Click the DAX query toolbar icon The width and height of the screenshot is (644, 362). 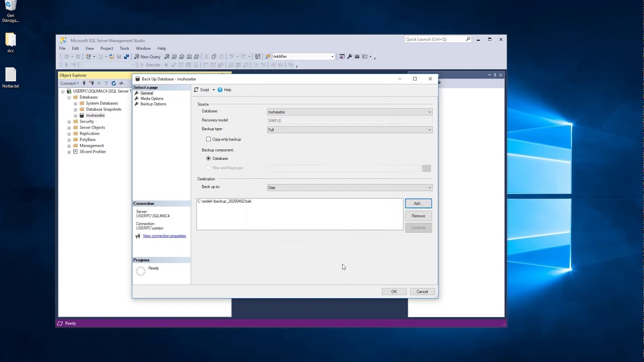click(196, 57)
